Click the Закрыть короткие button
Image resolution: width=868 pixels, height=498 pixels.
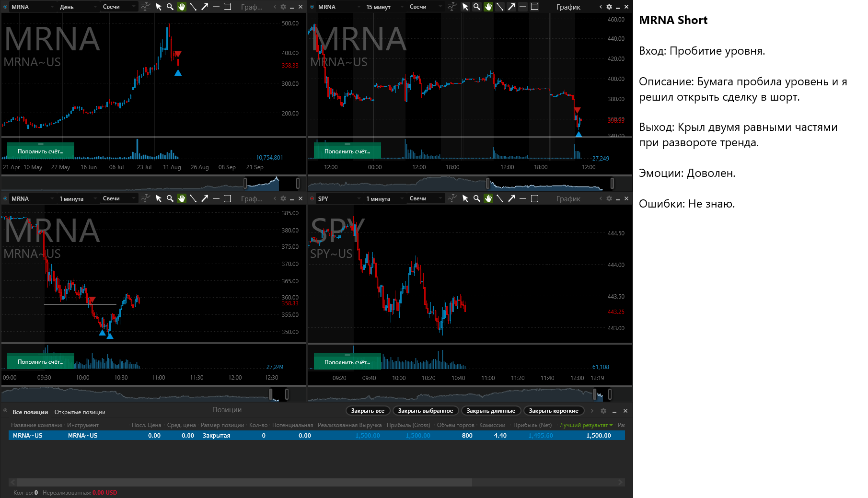554,411
